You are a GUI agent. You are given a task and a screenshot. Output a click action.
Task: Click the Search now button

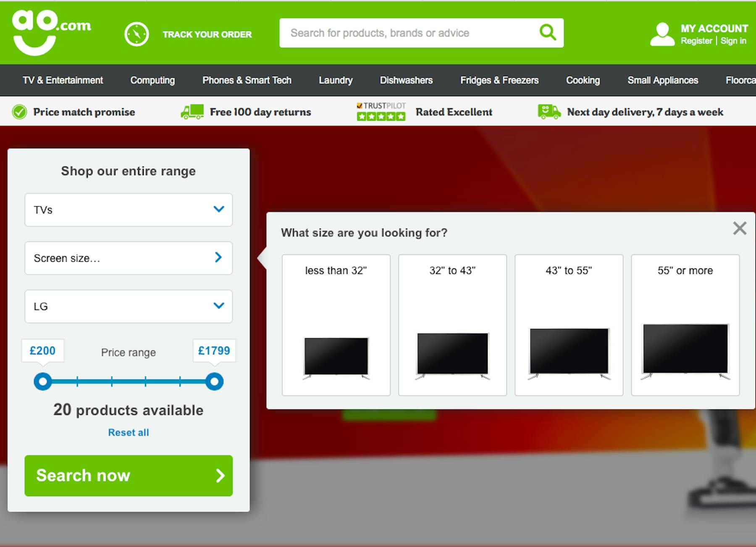click(x=129, y=476)
